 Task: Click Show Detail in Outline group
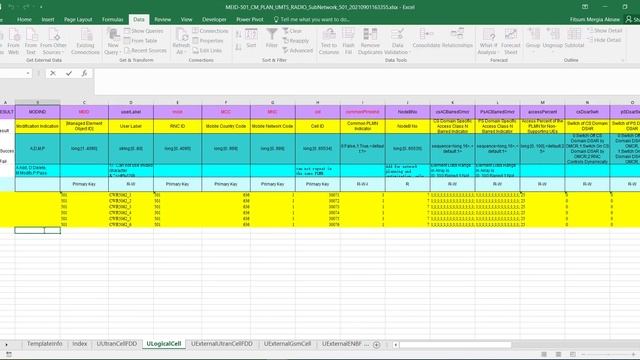tap(605, 31)
